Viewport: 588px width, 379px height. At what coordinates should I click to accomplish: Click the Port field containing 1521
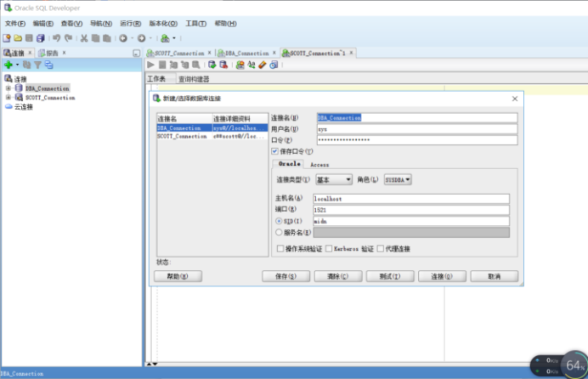(x=411, y=210)
